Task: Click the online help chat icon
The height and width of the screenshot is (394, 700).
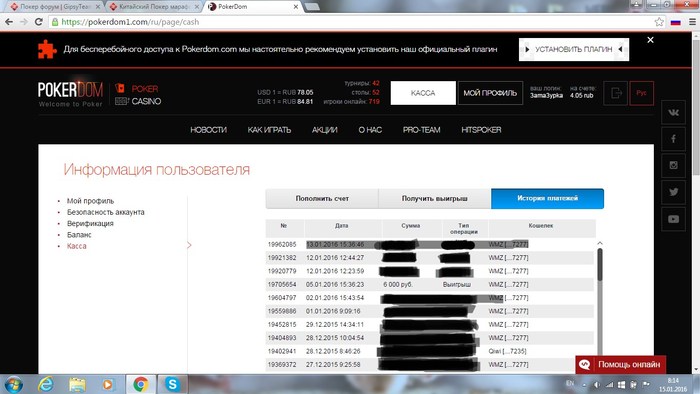Action: click(585, 365)
